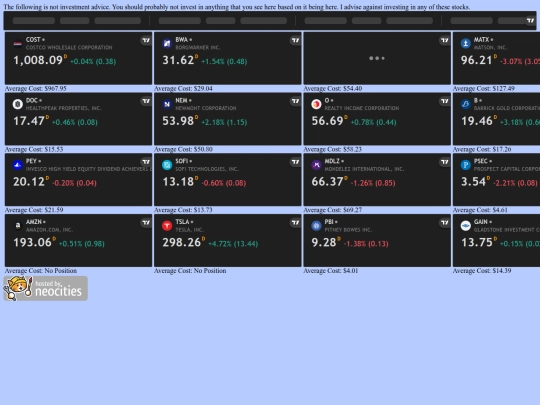
Task: Click the TradingView logo on PEY widget
Action: point(146,162)
